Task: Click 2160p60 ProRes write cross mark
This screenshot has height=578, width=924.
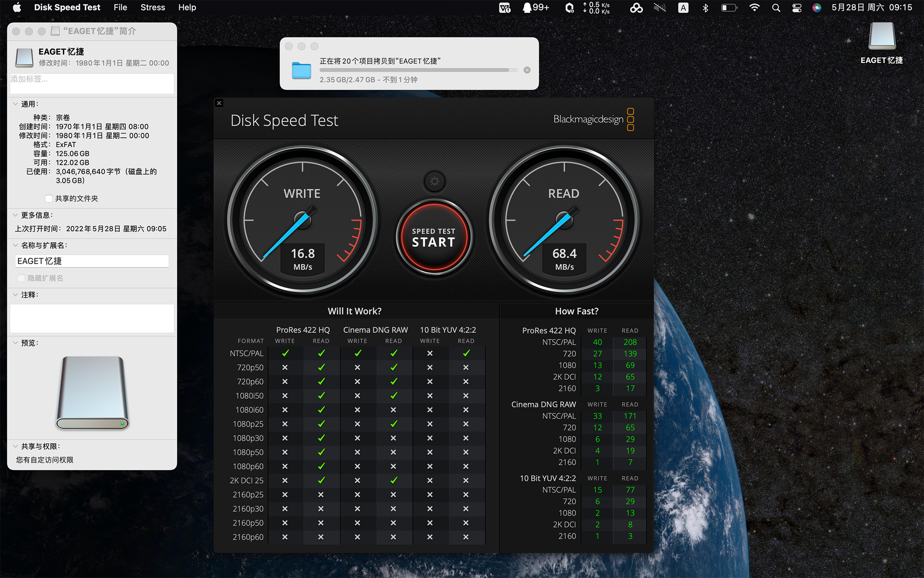Action: pos(285,537)
